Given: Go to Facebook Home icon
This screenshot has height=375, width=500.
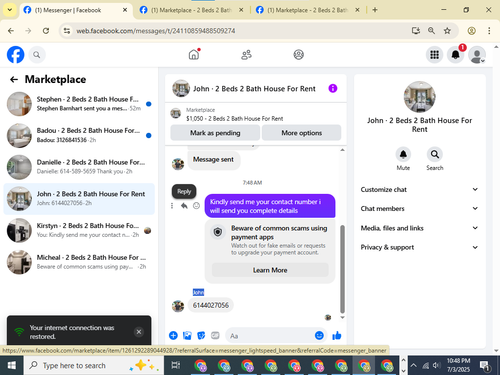Looking at the screenshot, I should click(x=194, y=54).
